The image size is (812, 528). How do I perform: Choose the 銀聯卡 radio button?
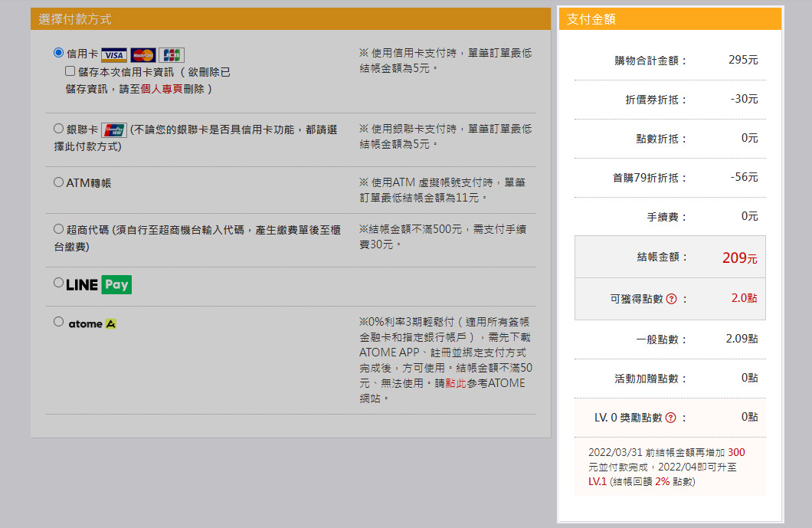[x=58, y=129]
